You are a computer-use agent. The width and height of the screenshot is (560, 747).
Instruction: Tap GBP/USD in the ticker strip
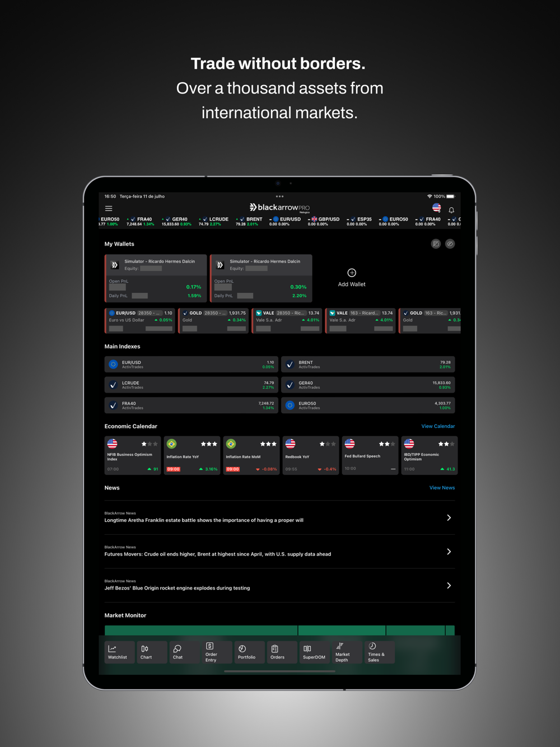[324, 221]
